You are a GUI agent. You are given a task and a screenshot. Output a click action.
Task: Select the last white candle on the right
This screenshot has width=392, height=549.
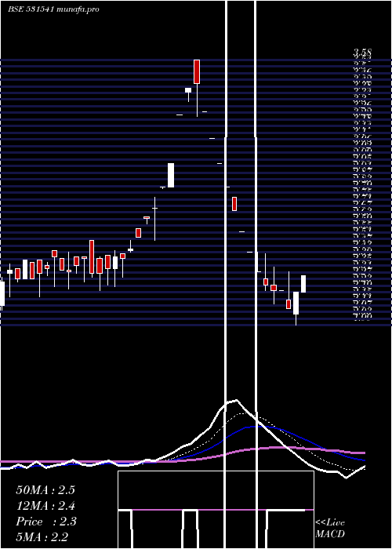click(x=303, y=284)
